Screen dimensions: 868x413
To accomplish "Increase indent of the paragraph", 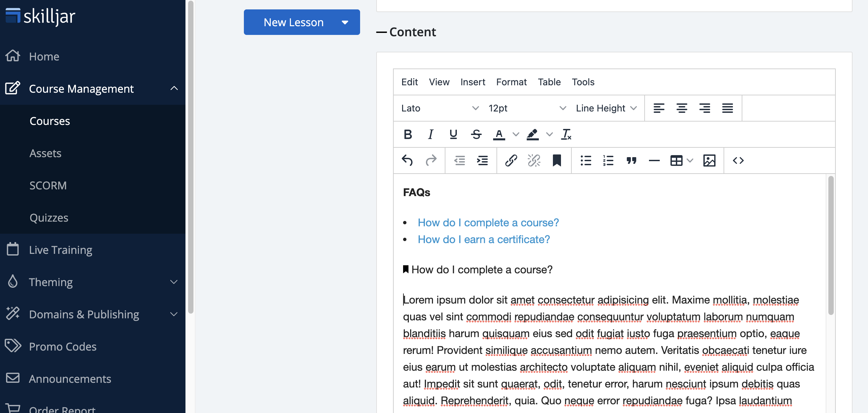I will (482, 161).
